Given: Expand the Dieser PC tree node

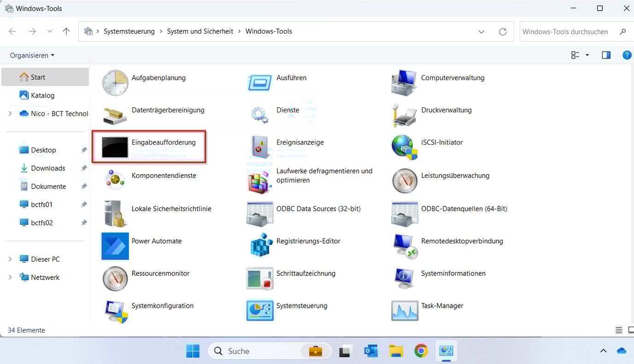Looking at the screenshot, I should 10,259.
